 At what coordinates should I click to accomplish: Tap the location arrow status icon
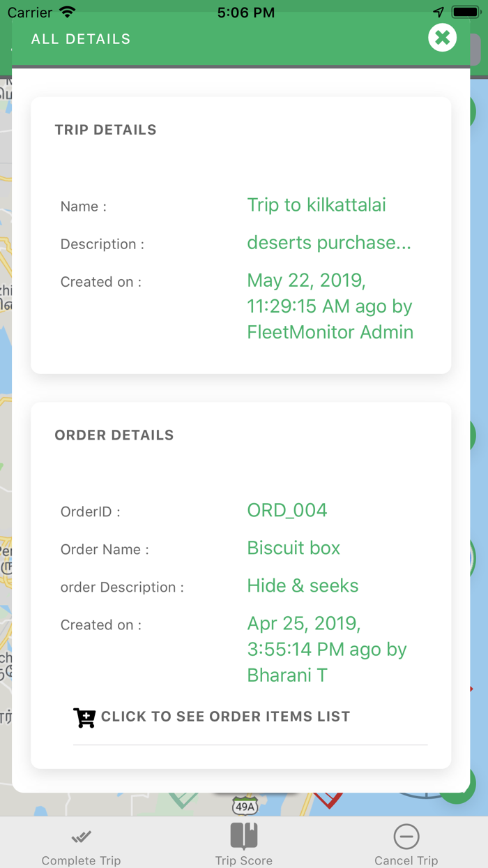click(439, 13)
